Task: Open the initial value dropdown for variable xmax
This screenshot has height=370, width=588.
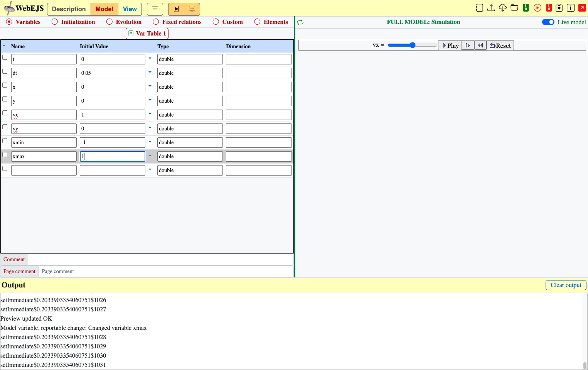Action: click(x=150, y=156)
